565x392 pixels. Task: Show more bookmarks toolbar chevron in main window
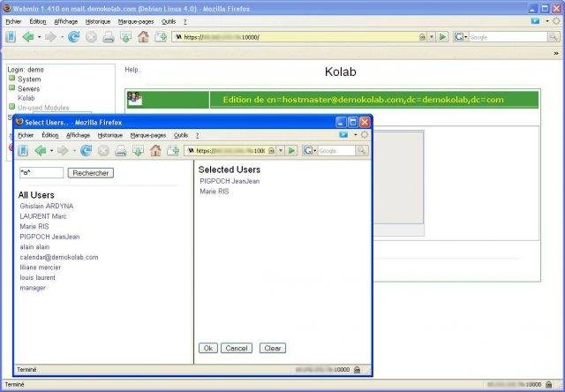(x=556, y=53)
